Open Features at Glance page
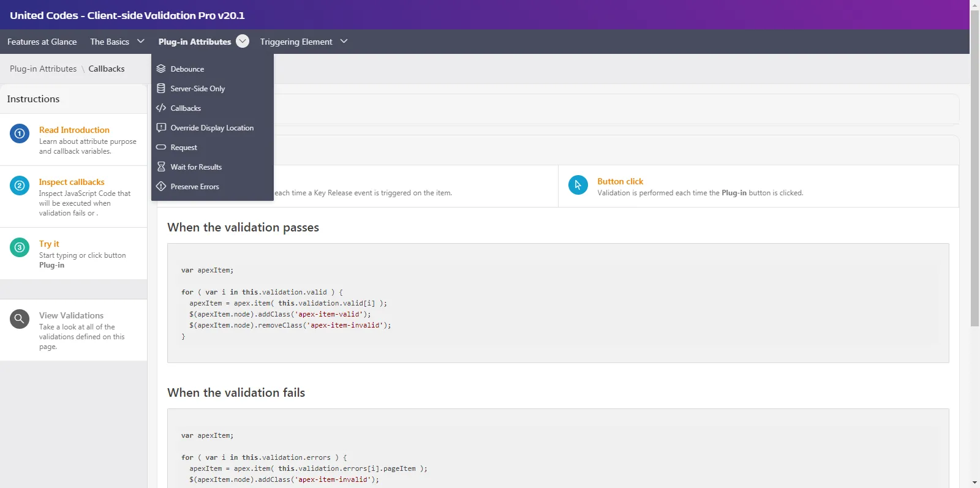 [x=42, y=42]
